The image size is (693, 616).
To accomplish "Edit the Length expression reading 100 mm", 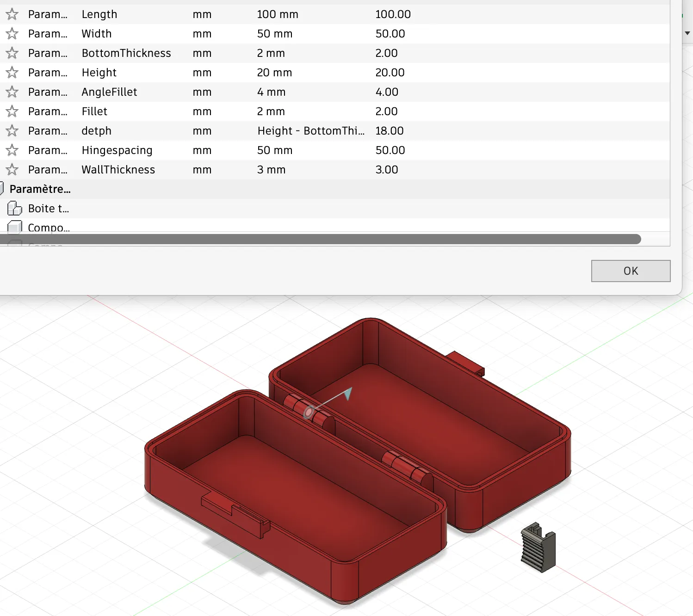I will point(278,14).
